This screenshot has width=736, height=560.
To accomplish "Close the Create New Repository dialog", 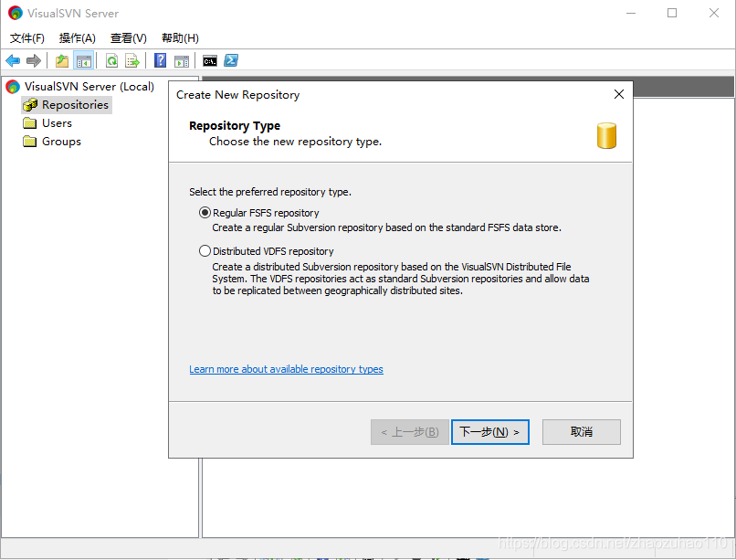I will [618, 94].
